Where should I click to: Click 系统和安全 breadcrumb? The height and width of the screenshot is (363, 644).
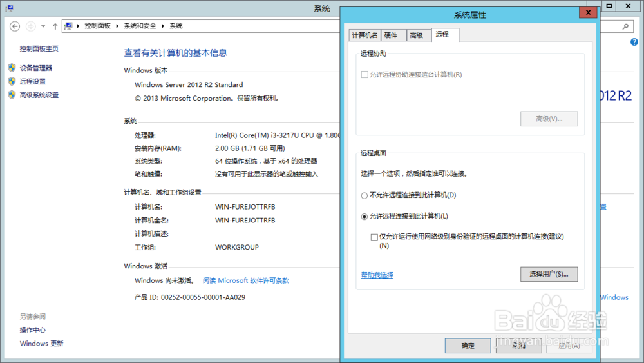coord(140,26)
